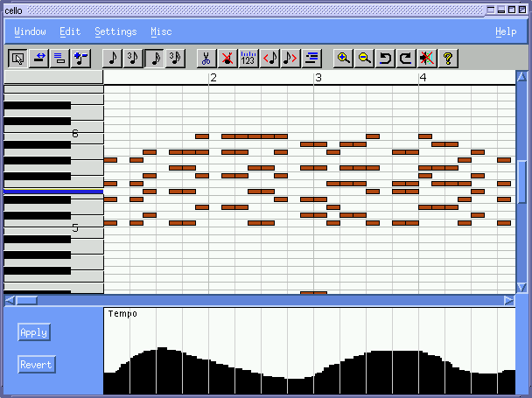Open the Settings menu

115,31
